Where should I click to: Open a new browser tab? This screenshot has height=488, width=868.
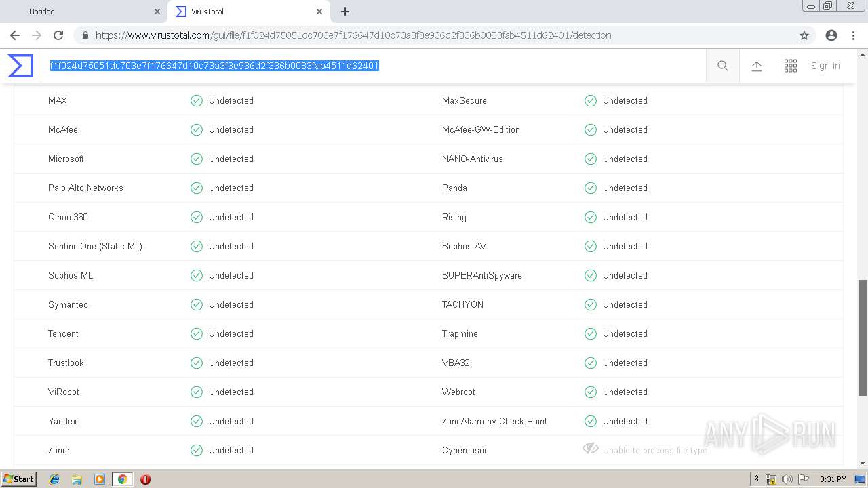[345, 12]
